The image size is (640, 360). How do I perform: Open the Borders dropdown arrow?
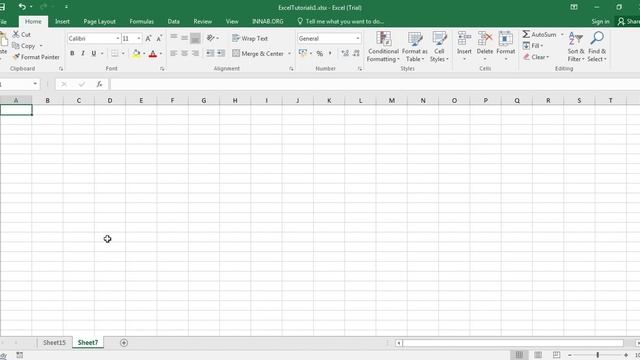(x=123, y=53)
